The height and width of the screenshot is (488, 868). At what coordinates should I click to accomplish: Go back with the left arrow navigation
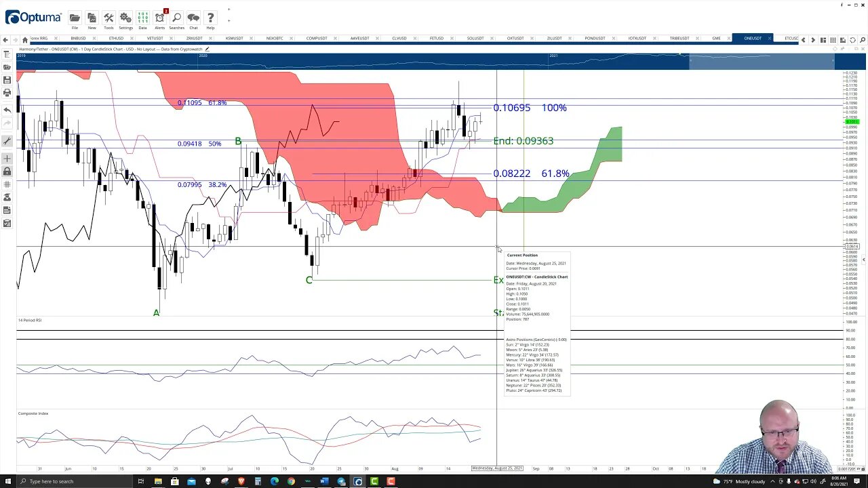[5, 40]
